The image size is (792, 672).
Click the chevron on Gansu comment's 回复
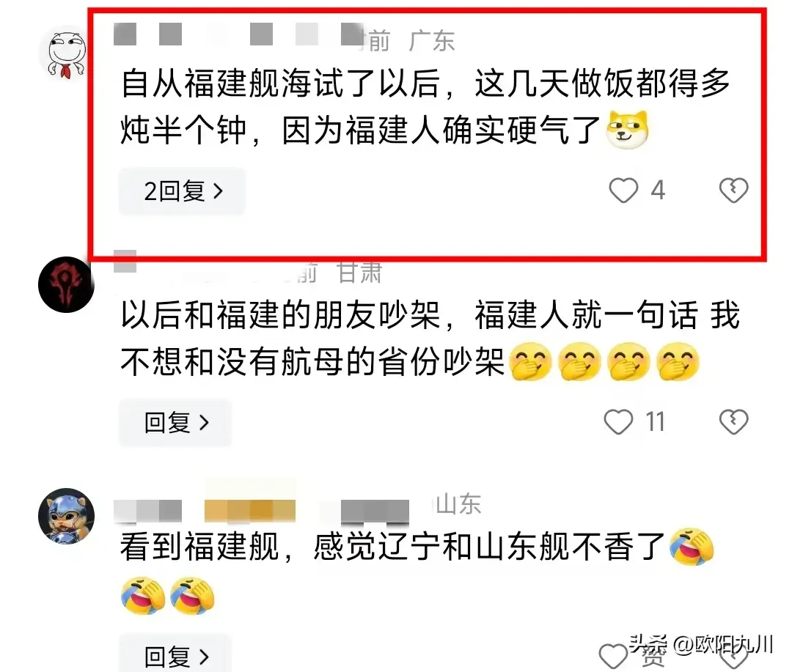tap(204, 422)
